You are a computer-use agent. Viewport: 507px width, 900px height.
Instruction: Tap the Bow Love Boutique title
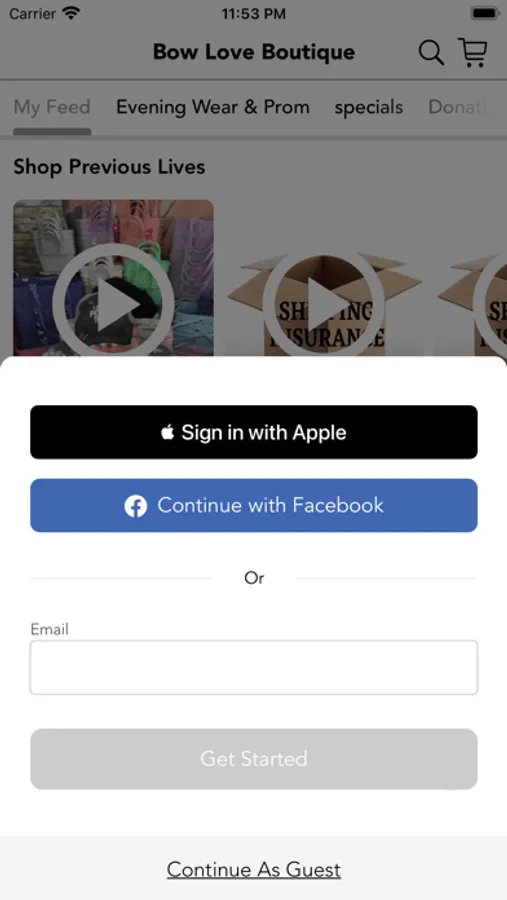254,52
